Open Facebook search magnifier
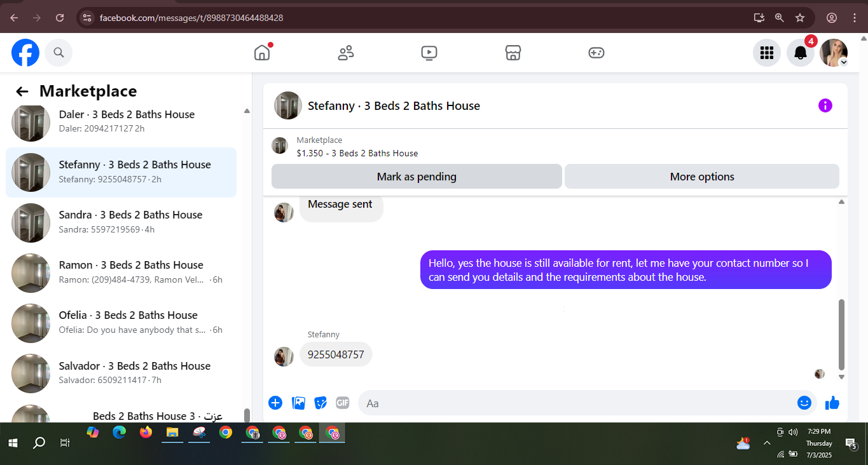This screenshot has height=465, width=868. point(59,53)
